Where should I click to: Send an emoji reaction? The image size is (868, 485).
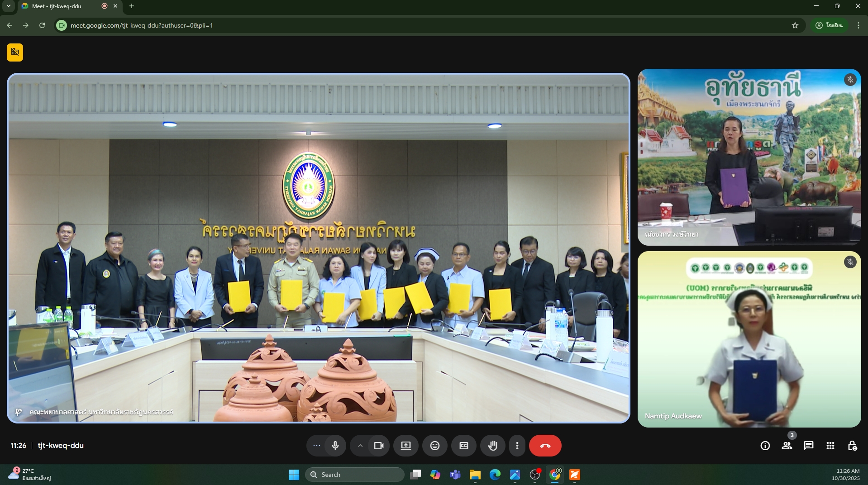coord(435,446)
